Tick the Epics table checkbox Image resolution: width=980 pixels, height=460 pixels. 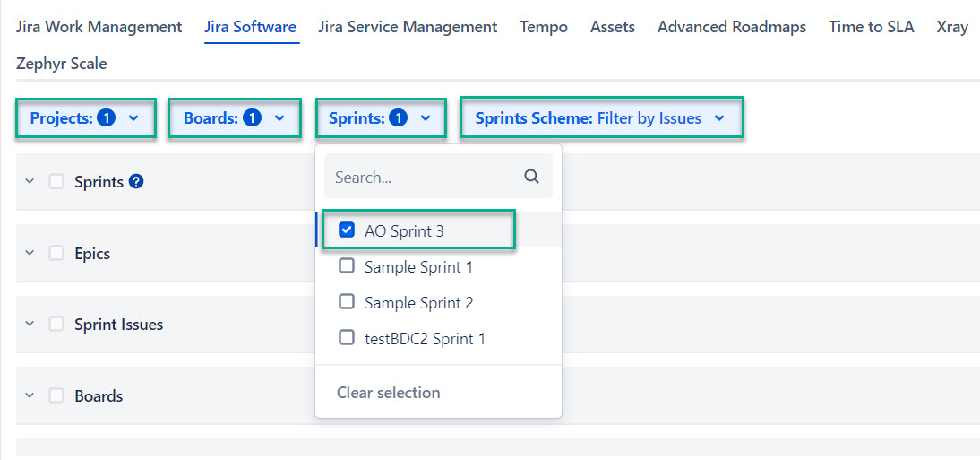[x=56, y=253]
